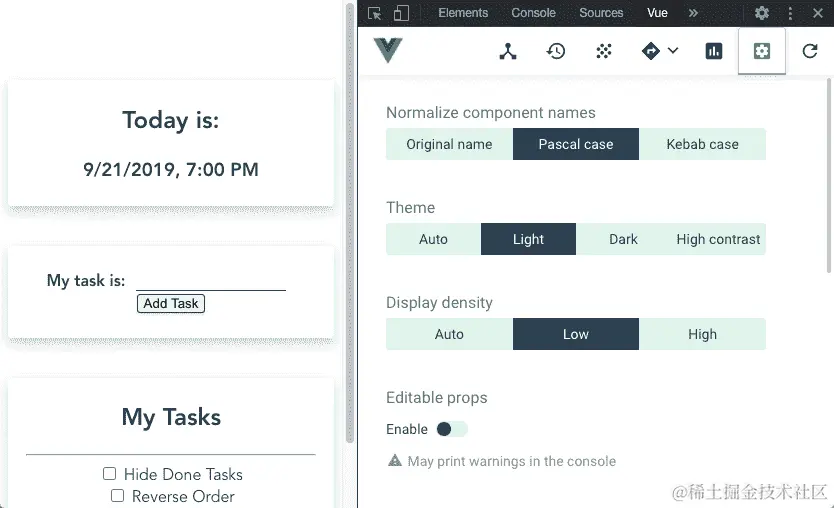Set display density to Low

point(576,334)
